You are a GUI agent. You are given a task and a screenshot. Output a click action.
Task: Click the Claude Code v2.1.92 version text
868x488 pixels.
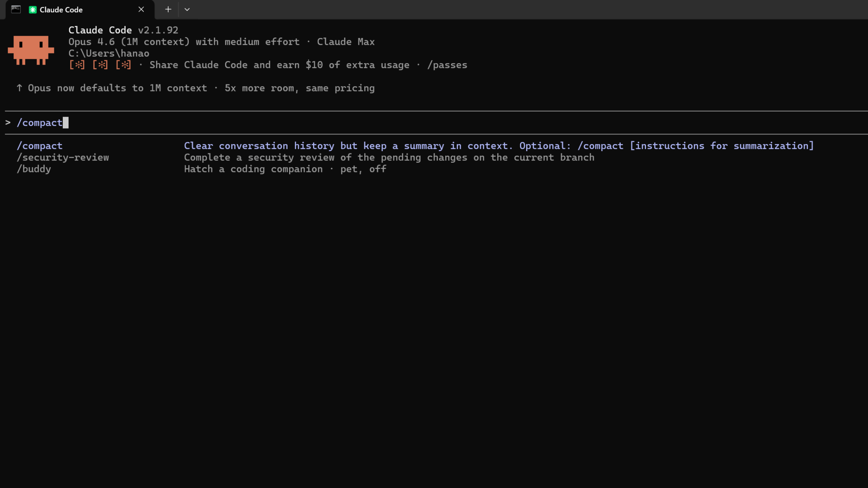tap(158, 30)
